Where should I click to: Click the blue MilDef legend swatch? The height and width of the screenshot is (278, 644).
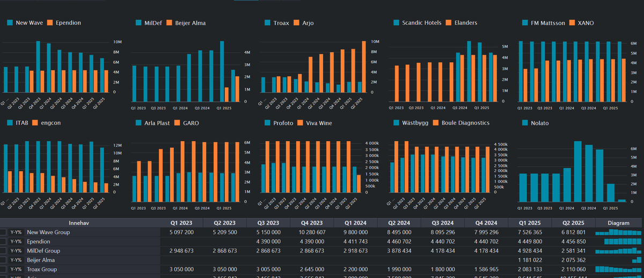click(x=139, y=23)
